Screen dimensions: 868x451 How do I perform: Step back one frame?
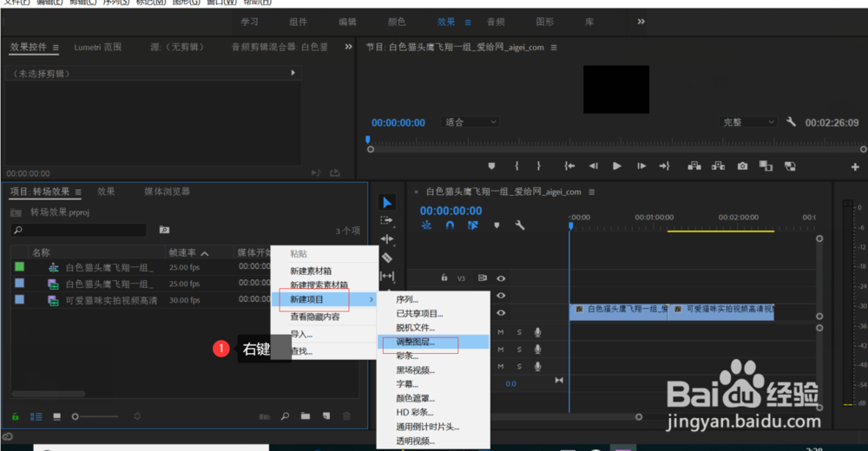coord(594,166)
